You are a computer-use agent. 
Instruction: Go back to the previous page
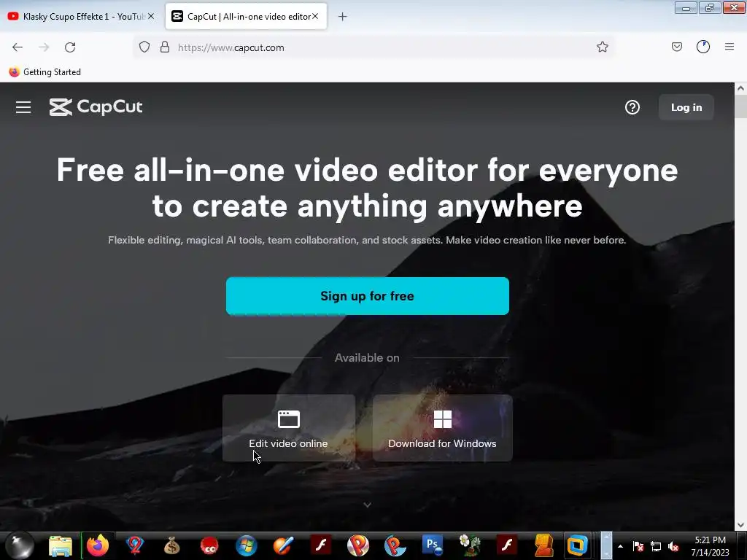[x=18, y=47]
